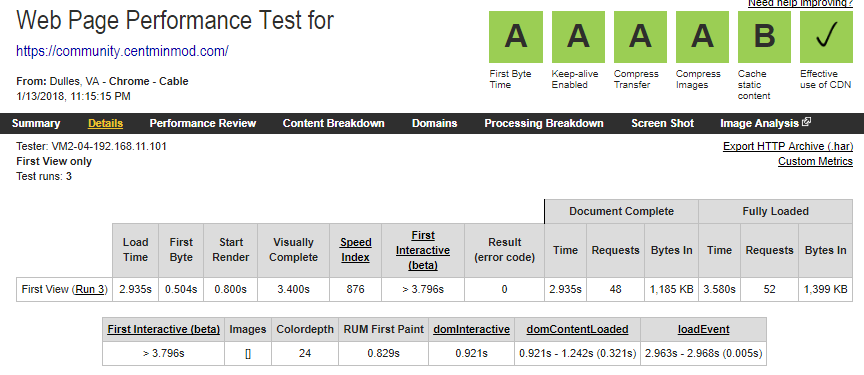Click the 1,185 KB Bytes In value
The width and height of the screenshot is (864, 375).
tap(672, 289)
